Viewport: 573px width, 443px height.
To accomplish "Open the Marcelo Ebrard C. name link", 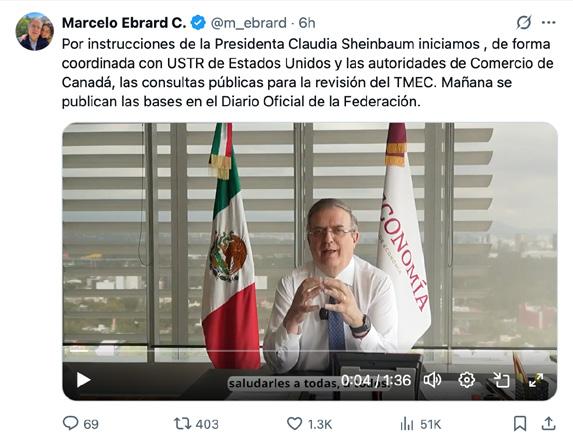I will [x=124, y=23].
